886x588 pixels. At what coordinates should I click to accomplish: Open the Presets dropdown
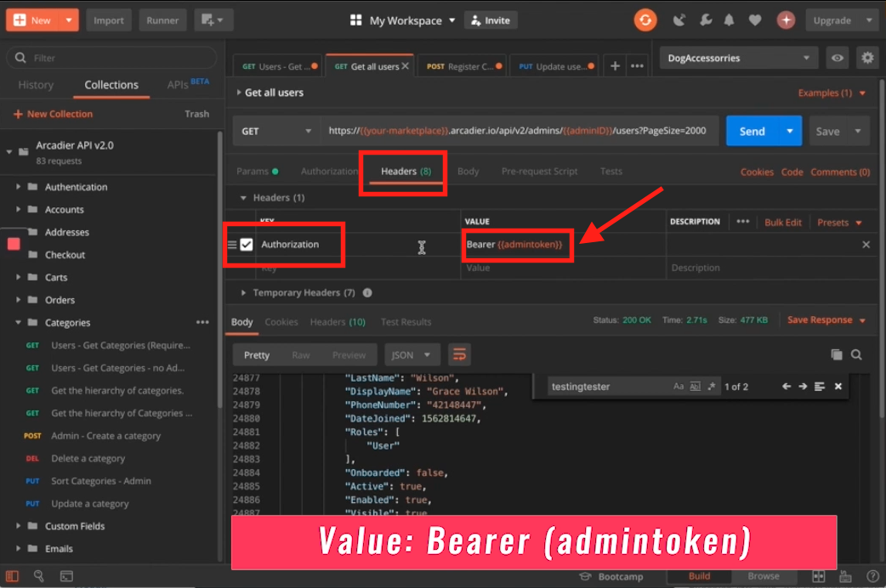pyautogui.click(x=839, y=222)
